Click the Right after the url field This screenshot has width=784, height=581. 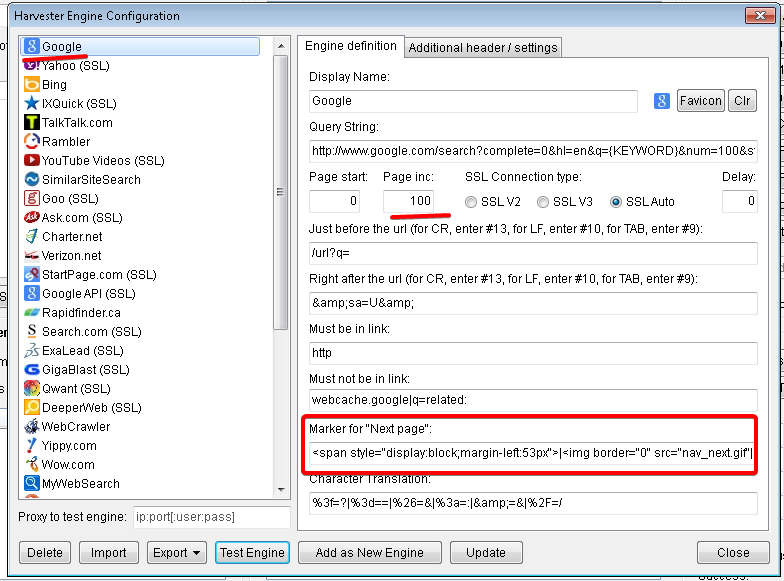coord(533,303)
